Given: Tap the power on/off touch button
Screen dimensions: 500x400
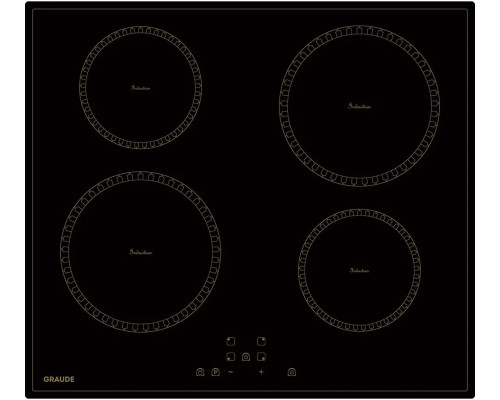Looking at the screenshot, I should [x=292, y=372].
